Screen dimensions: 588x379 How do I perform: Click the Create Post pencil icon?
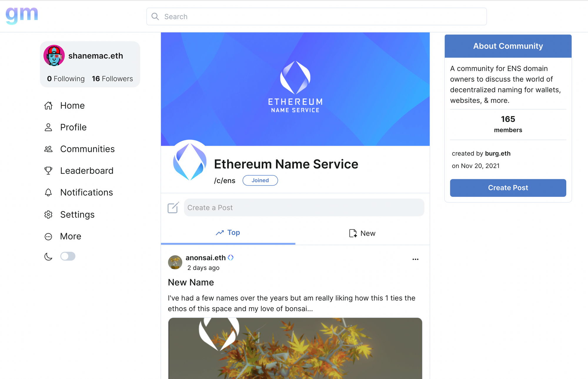[x=173, y=207]
